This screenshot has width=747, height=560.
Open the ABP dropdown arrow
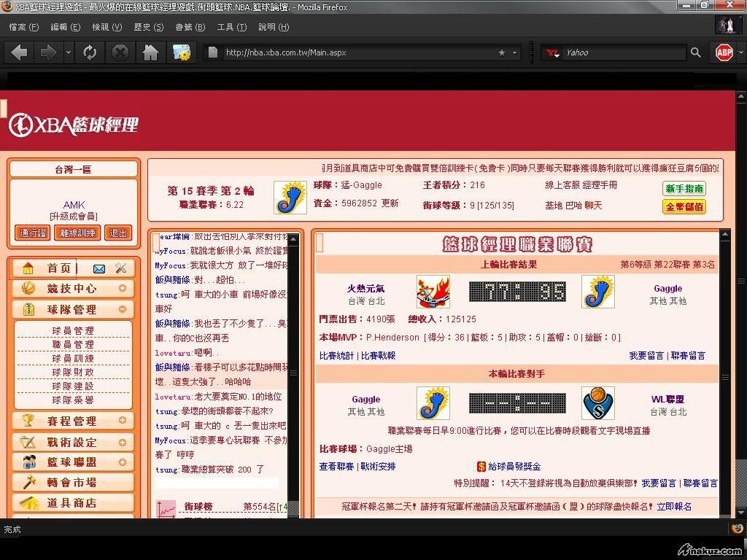click(740, 52)
